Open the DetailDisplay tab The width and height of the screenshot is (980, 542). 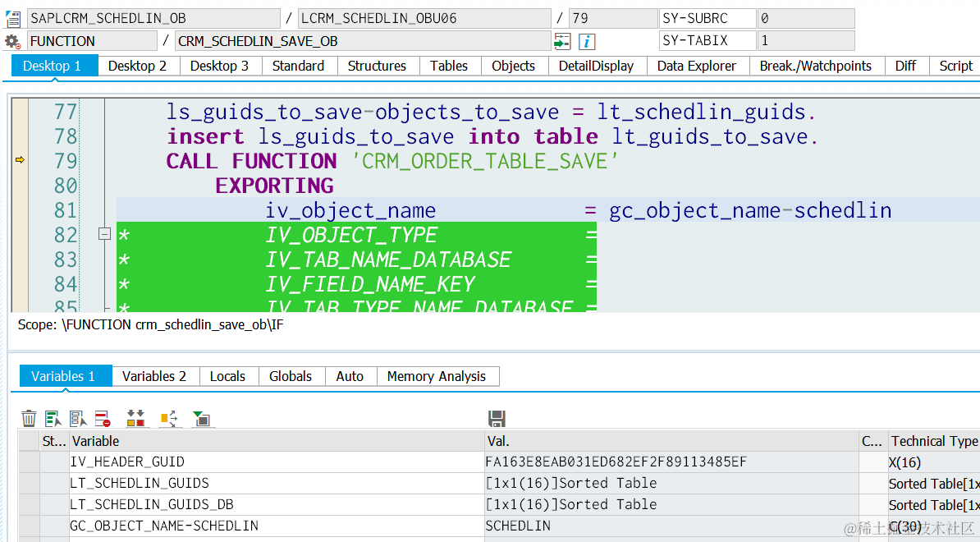596,66
